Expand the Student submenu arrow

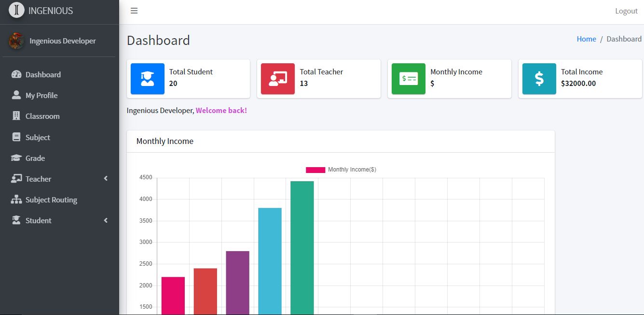click(x=106, y=220)
